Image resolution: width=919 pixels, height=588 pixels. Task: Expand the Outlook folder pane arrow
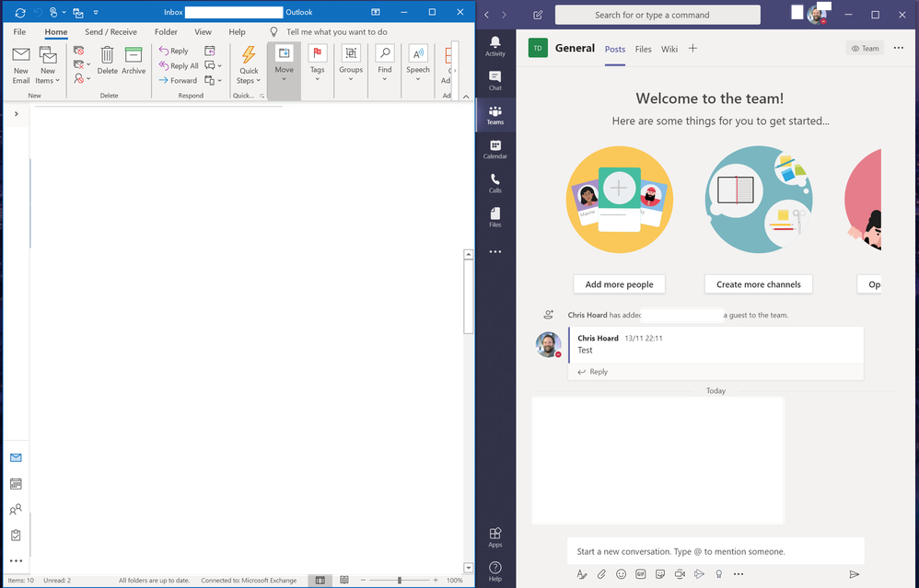coord(17,113)
